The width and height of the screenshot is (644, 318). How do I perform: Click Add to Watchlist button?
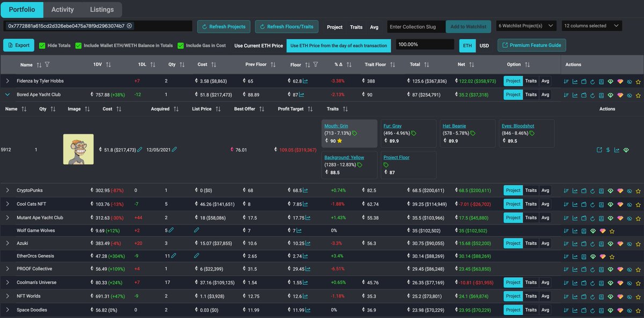(468, 27)
